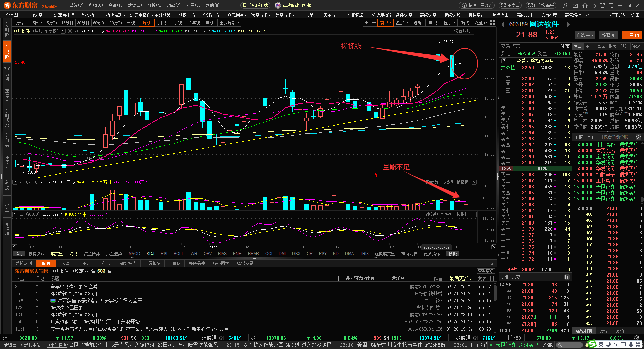Open the 自选 dropdown
644x349 pixels.
click(585, 35)
